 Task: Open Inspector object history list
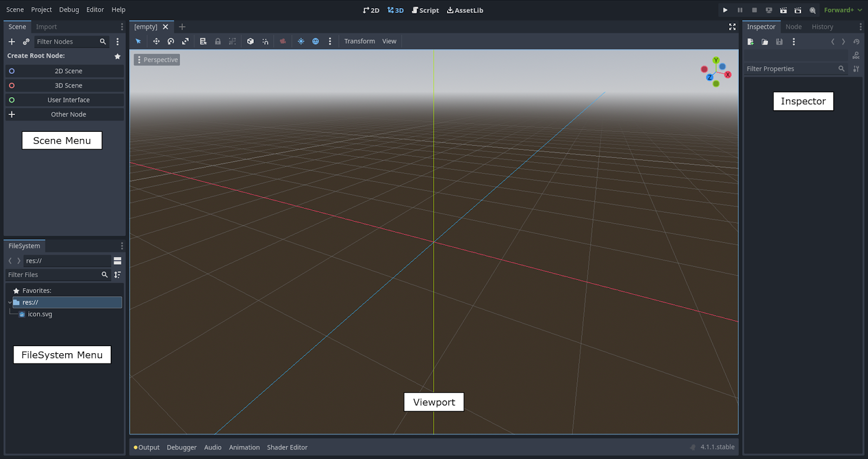click(856, 42)
